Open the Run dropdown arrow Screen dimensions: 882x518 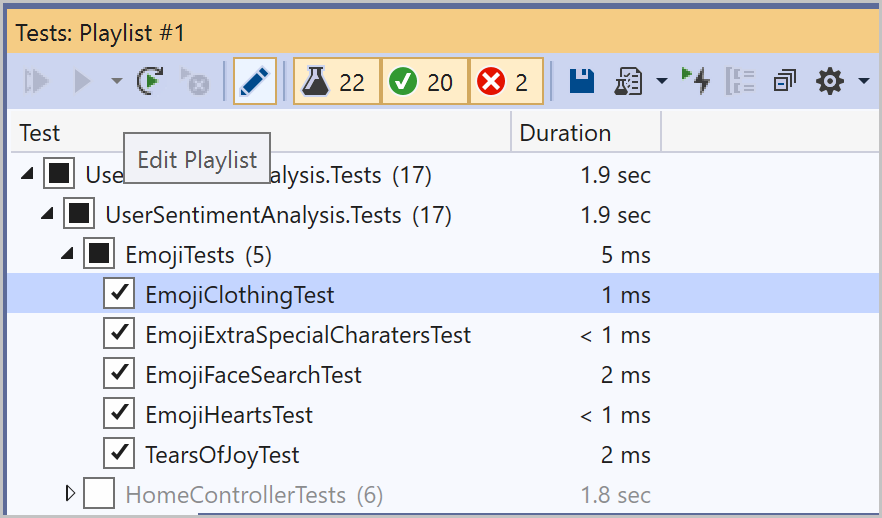click(x=116, y=82)
